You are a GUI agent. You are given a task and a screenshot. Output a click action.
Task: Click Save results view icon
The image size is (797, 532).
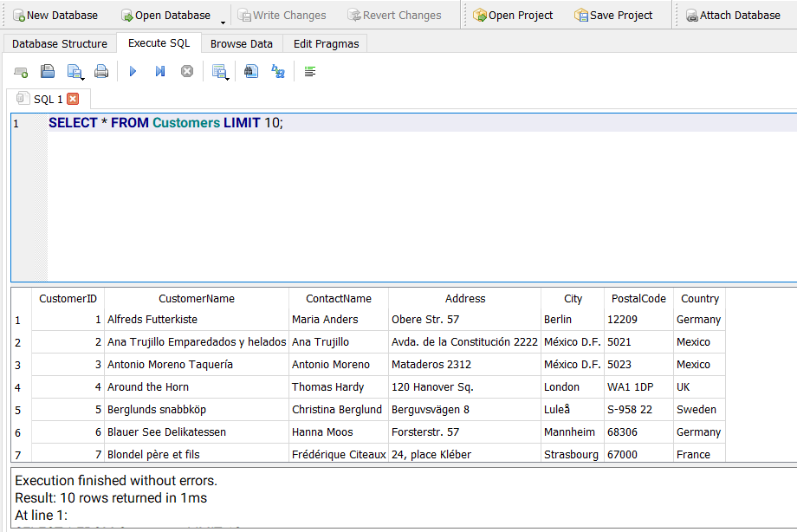(x=219, y=72)
